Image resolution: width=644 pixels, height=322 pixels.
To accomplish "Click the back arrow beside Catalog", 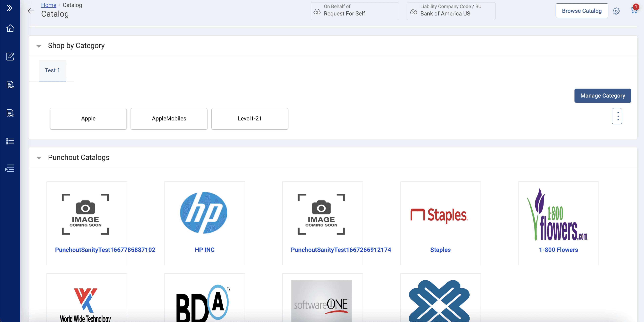I will 31,11.
